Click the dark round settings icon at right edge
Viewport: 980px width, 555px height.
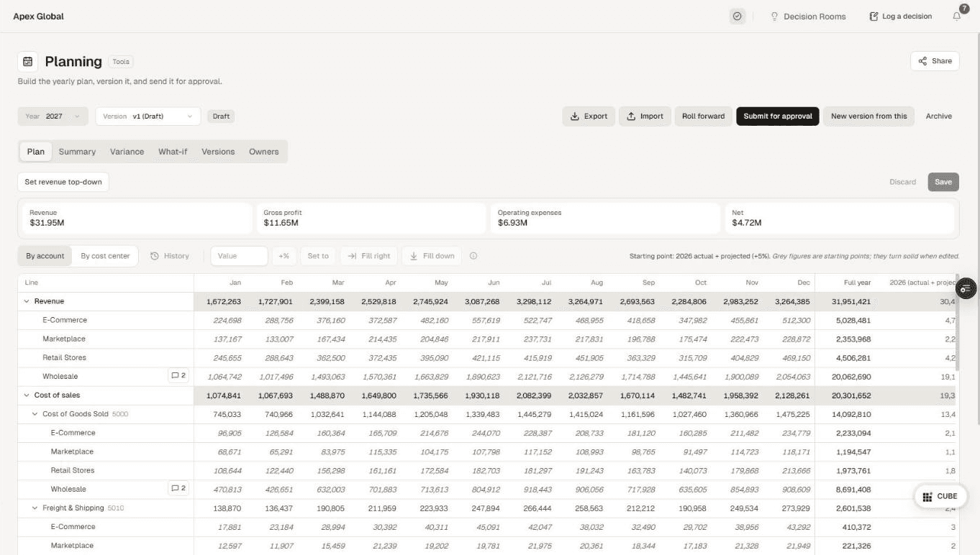point(966,288)
